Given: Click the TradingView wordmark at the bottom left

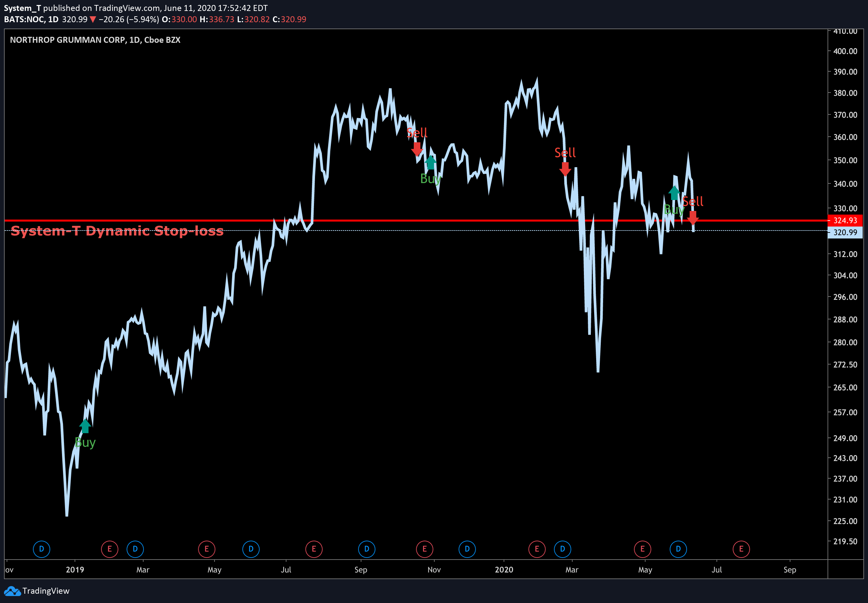Looking at the screenshot, I should [46, 591].
